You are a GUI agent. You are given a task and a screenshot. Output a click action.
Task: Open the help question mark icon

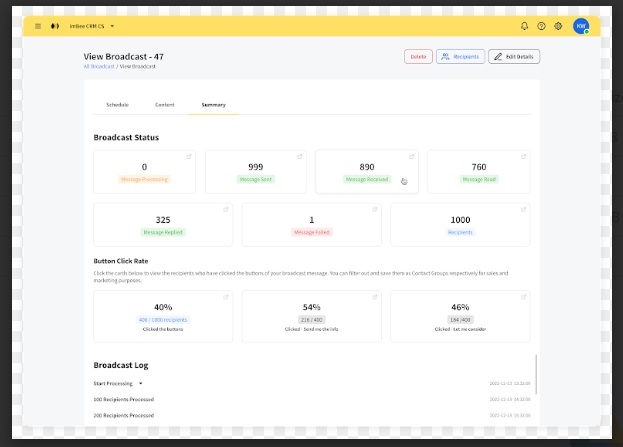(542, 26)
